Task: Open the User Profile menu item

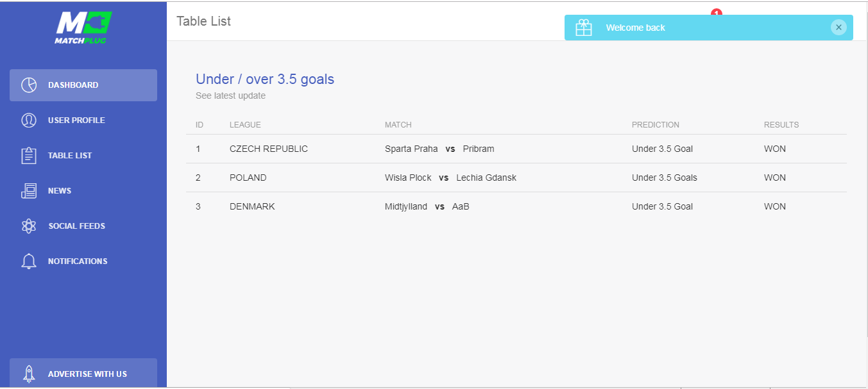Action: [83, 120]
